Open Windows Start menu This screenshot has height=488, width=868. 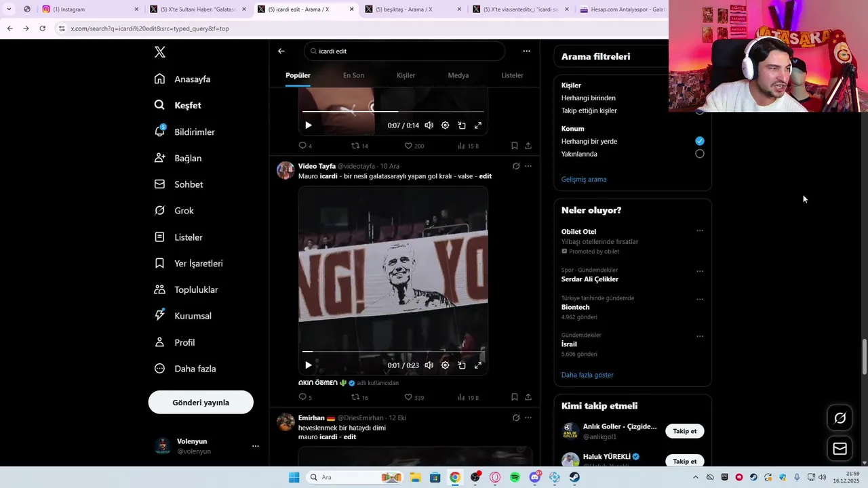click(294, 477)
